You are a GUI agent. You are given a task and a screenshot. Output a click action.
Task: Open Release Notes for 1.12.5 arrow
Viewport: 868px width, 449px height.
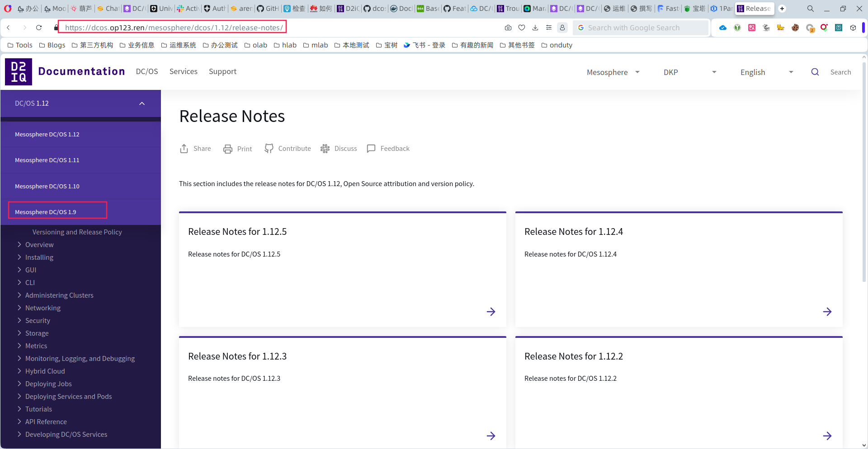tap(491, 312)
